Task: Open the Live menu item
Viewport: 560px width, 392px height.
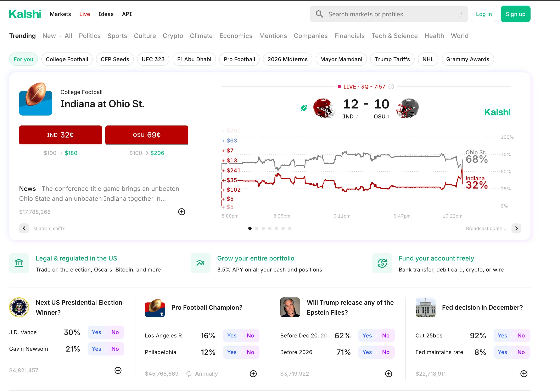Action: [x=85, y=14]
